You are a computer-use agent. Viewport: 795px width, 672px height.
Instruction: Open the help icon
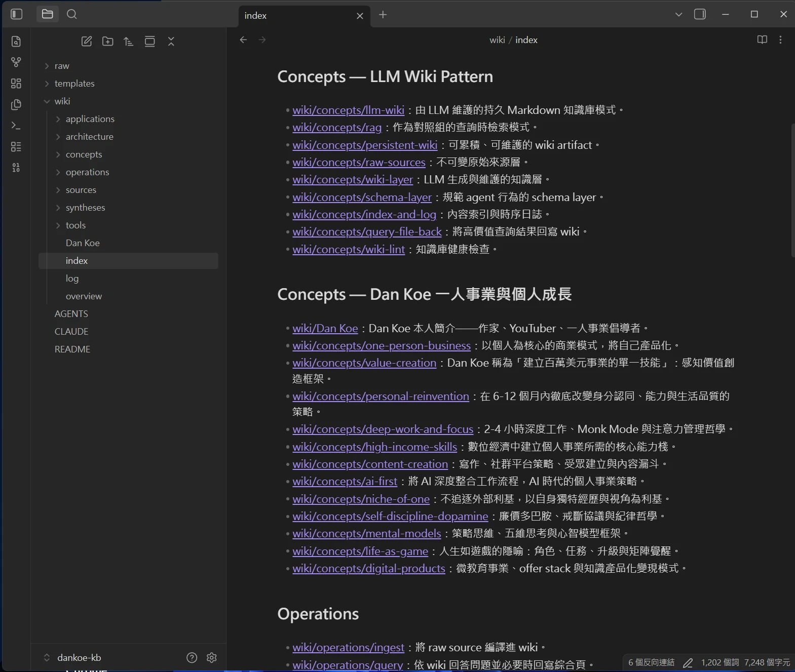[x=192, y=657]
